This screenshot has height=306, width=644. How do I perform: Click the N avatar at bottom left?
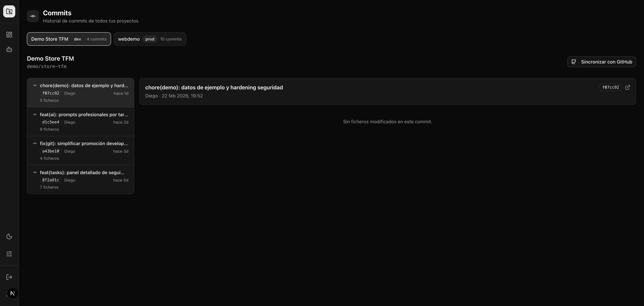13,293
